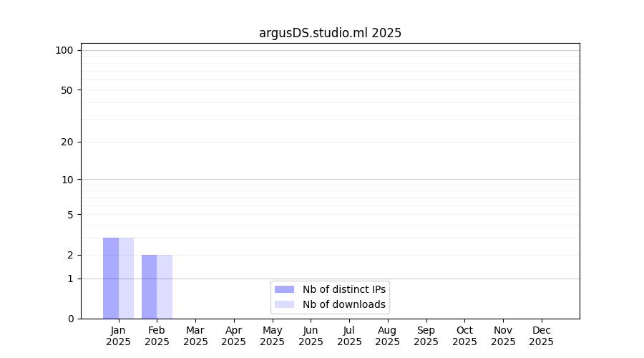Screen dimensions: 644x358
Task: Select the 10 y-axis tick label
Action: coord(67,180)
